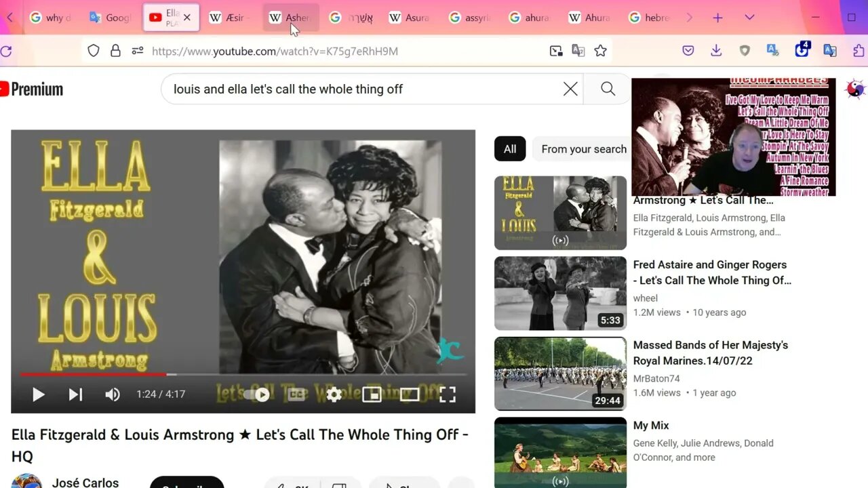Screen dimensions: 868x488
Task: Visit the 'wheel' channel name
Action: [646, 298]
